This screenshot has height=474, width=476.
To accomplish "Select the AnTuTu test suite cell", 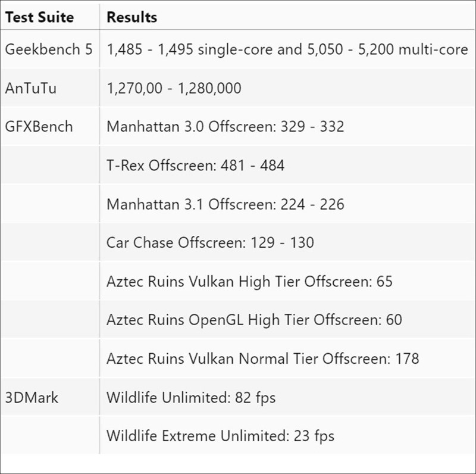I will tap(31, 88).
